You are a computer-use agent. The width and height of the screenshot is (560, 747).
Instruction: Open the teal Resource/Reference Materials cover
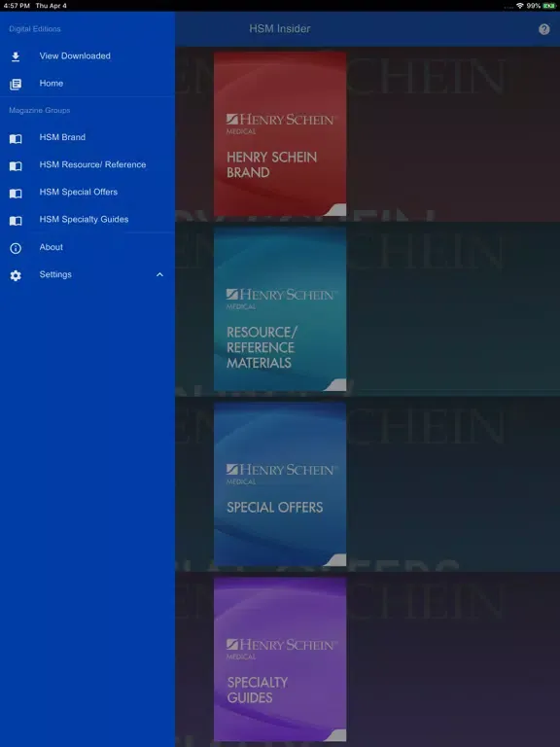(280, 308)
